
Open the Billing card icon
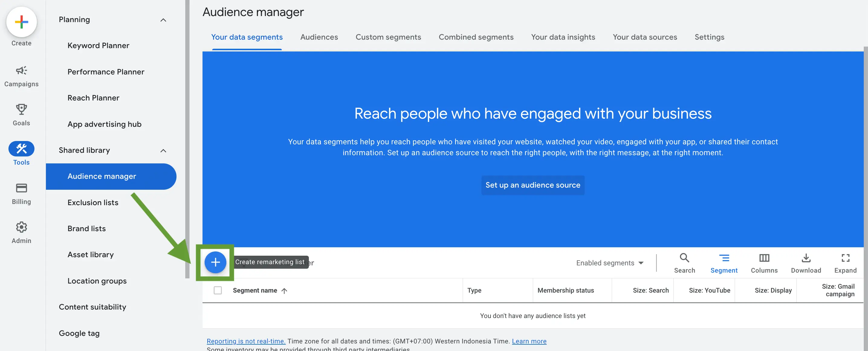tap(21, 188)
